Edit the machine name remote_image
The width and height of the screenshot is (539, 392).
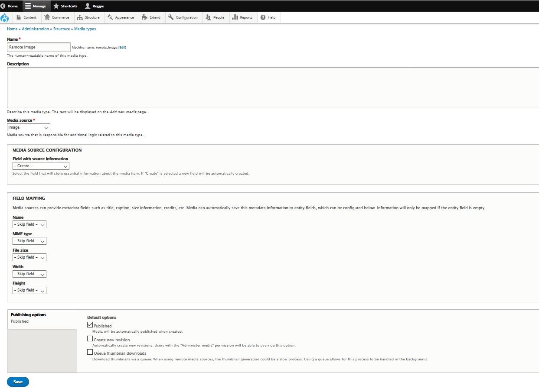coord(122,47)
